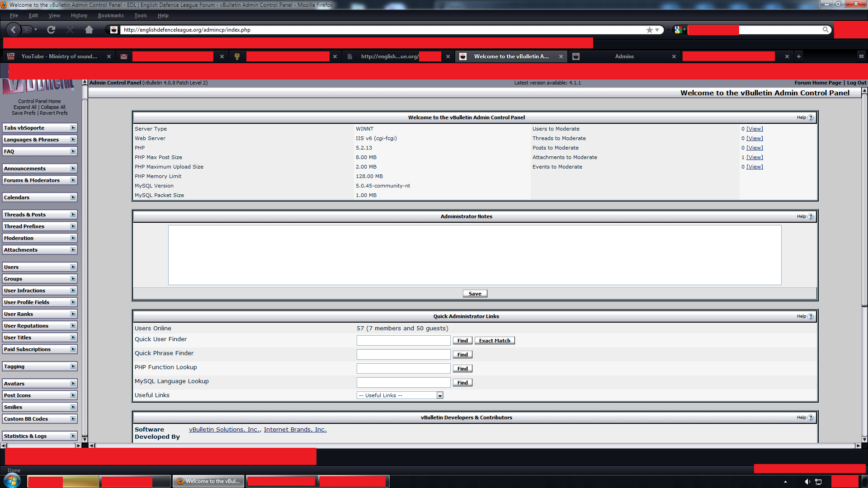
Task: View Attachments to Moderate link
Action: pyautogui.click(x=754, y=157)
